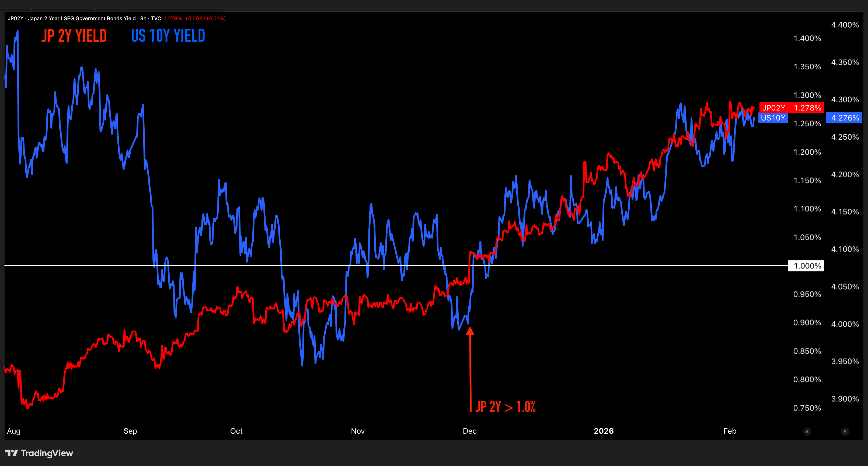Toggle the B scale mode button
The image size is (868, 466).
(845, 431)
